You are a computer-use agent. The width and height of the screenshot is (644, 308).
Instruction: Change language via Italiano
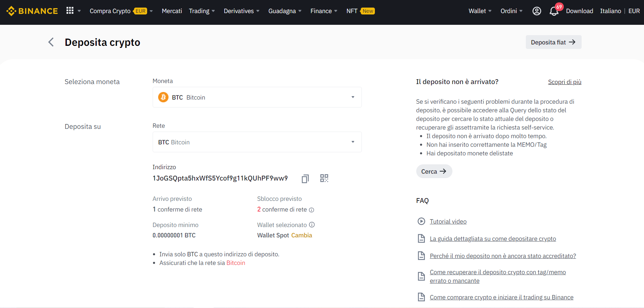click(611, 11)
